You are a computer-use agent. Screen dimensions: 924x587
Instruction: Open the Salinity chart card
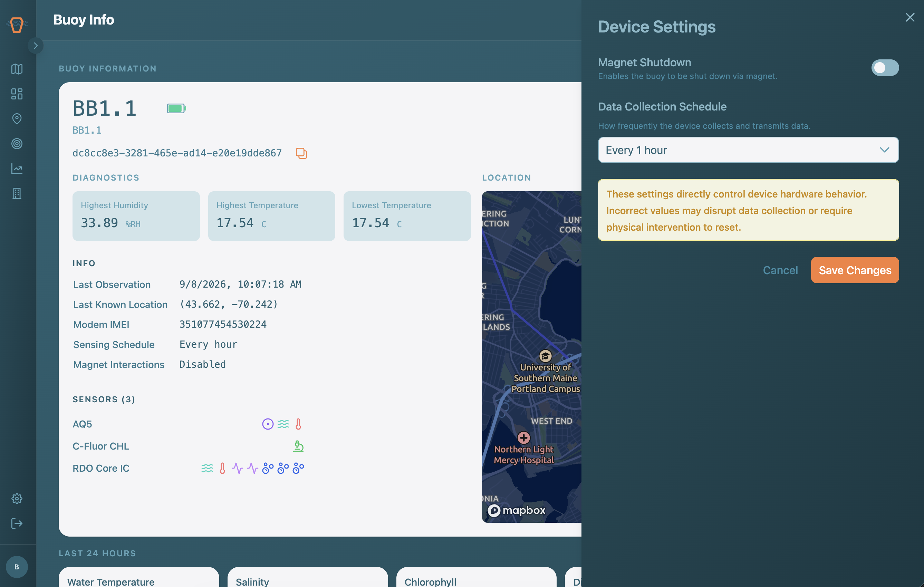[307, 577]
